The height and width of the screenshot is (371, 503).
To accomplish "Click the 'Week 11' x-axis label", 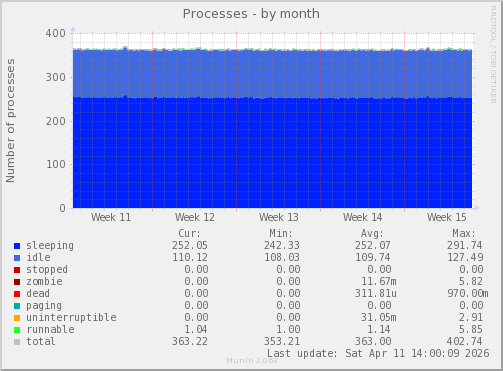I will (111, 218).
